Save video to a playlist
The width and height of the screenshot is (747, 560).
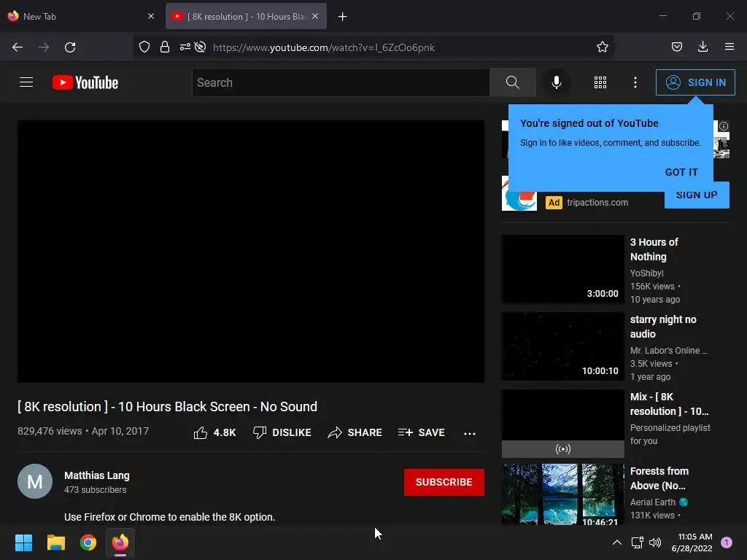pos(422,433)
